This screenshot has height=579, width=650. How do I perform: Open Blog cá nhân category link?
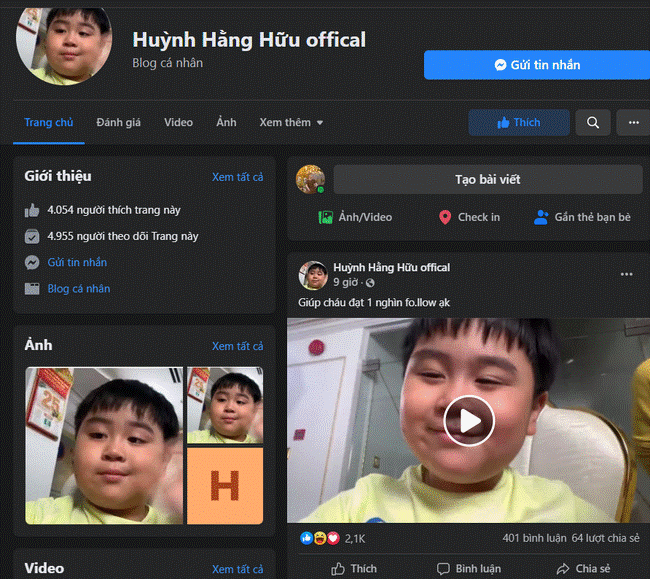pyautogui.click(x=79, y=289)
